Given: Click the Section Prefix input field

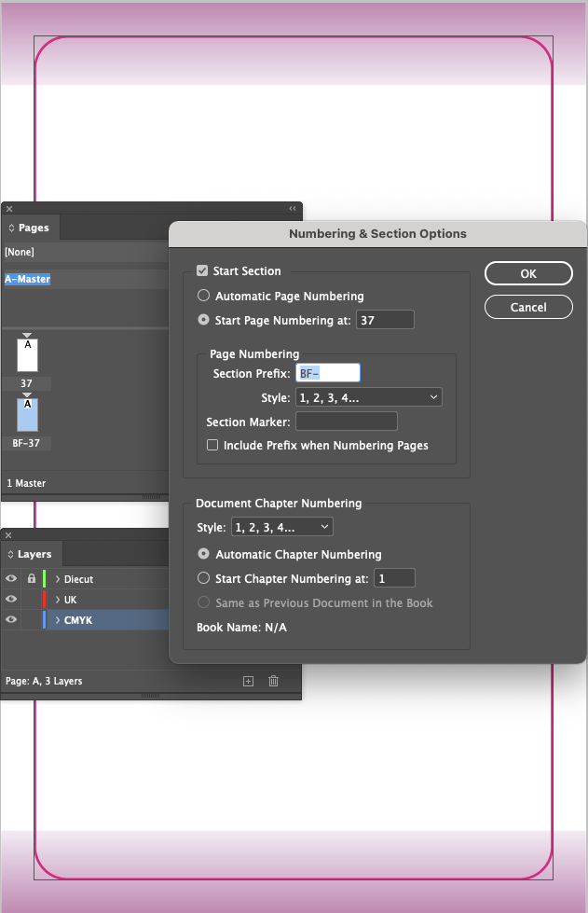Looking at the screenshot, I should click(328, 373).
